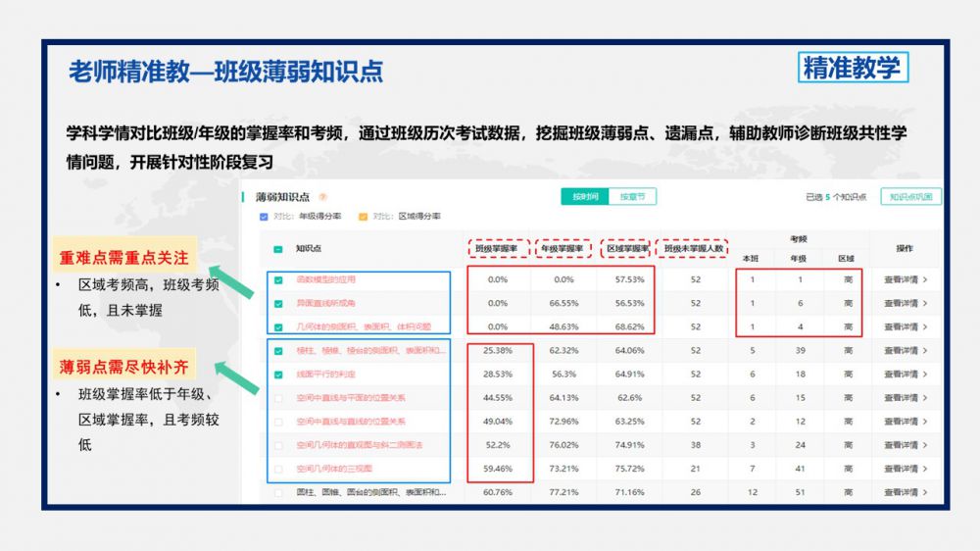
Task: Toggle the select-all checkbox in 知识点 header
Action: pyautogui.click(x=278, y=249)
